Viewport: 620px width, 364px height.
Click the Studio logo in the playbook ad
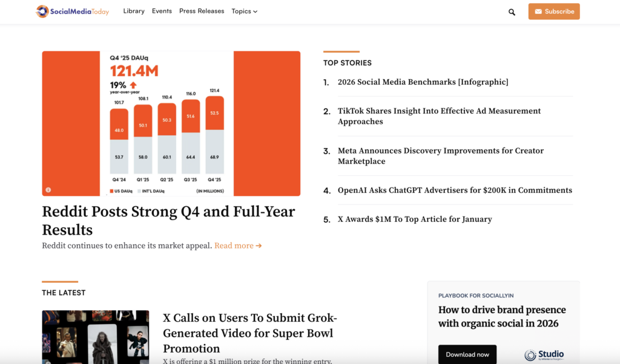coord(544,355)
